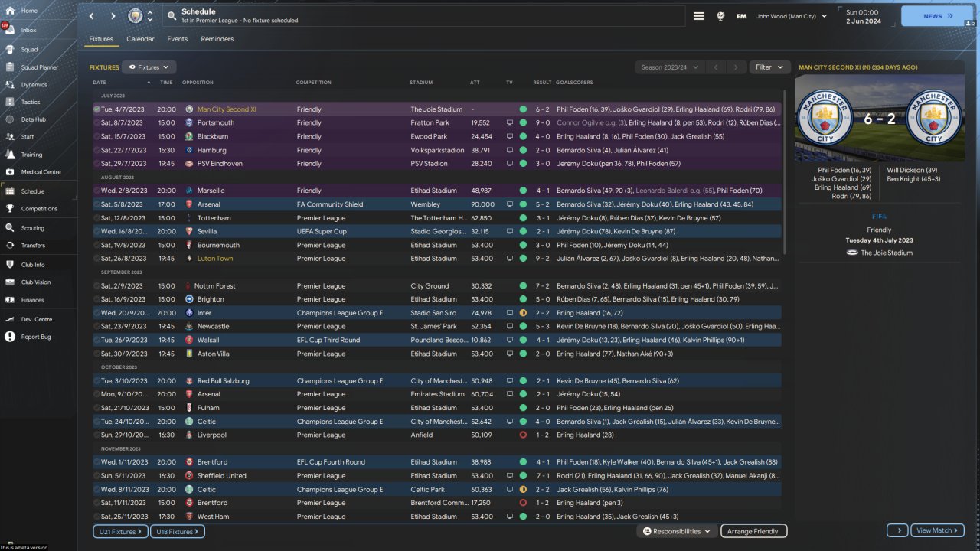
Task: Open Squad Planner in the sidebar
Action: (38, 67)
